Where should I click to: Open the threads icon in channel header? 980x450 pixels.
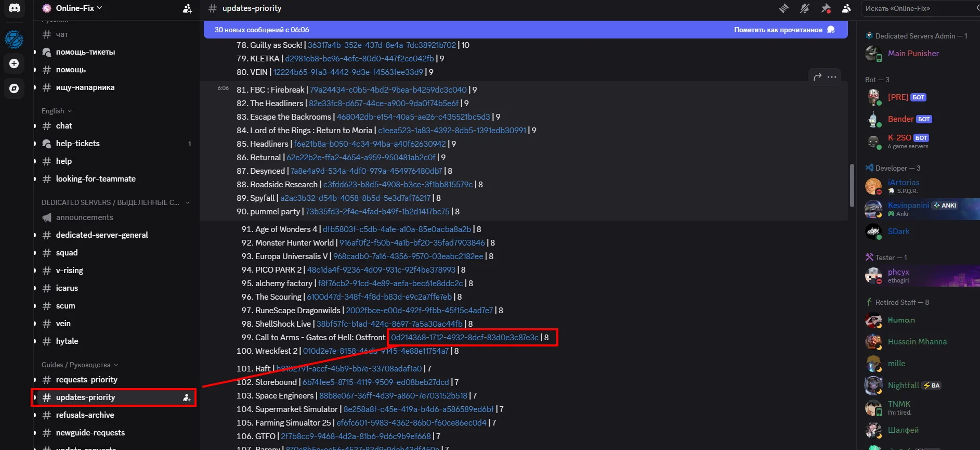click(784, 8)
